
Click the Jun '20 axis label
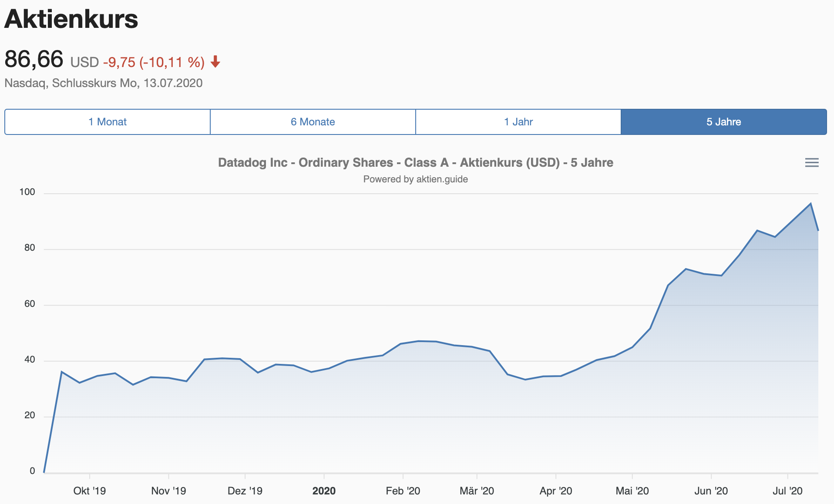pyautogui.click(x=711, y=491)
